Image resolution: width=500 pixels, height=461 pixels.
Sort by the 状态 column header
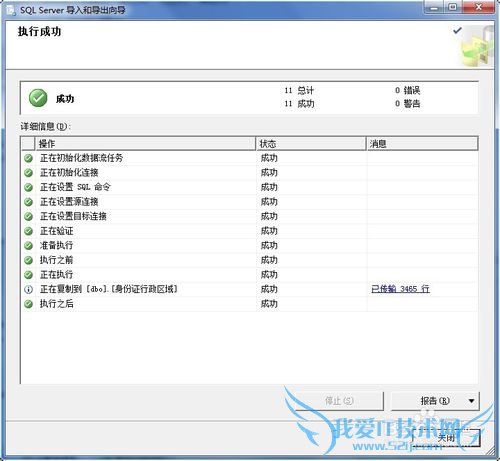pos(311,144)
